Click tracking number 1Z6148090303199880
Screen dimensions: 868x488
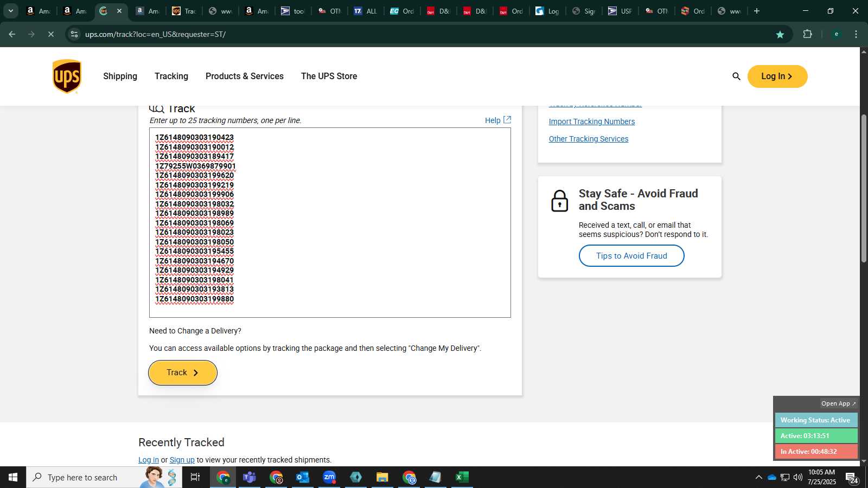(194, 299)
